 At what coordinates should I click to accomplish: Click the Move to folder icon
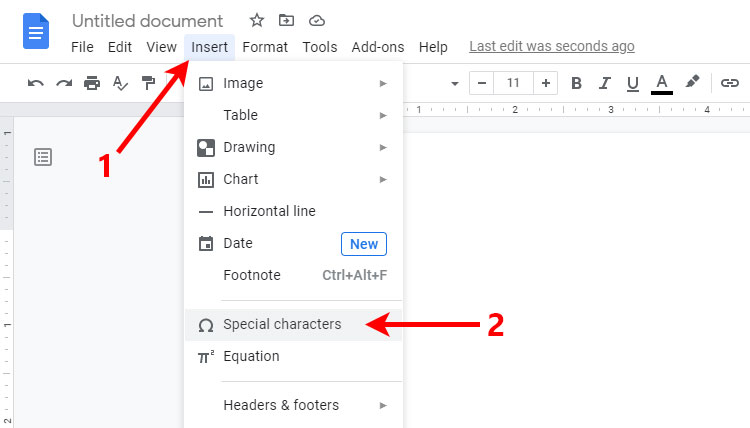coord(286,21)
